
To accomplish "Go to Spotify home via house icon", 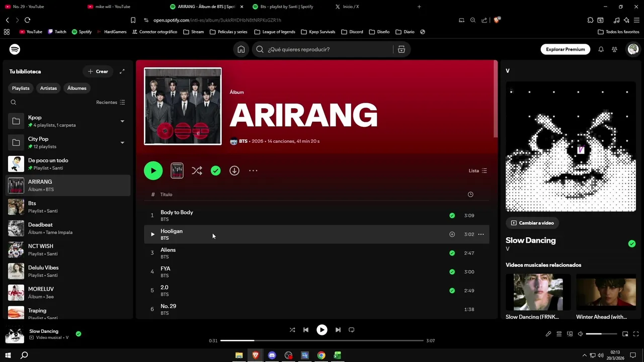I will [x=241, y=49].
